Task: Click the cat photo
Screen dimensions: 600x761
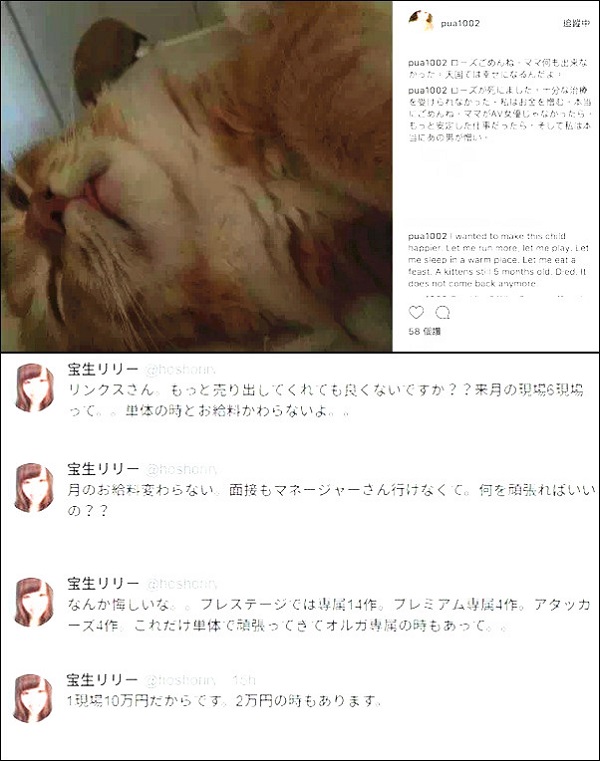Action: [x=196, y=176]
